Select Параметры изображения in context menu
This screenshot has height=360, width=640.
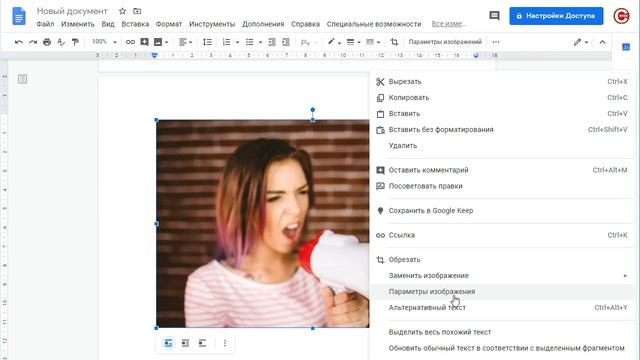tap(502, 291)
